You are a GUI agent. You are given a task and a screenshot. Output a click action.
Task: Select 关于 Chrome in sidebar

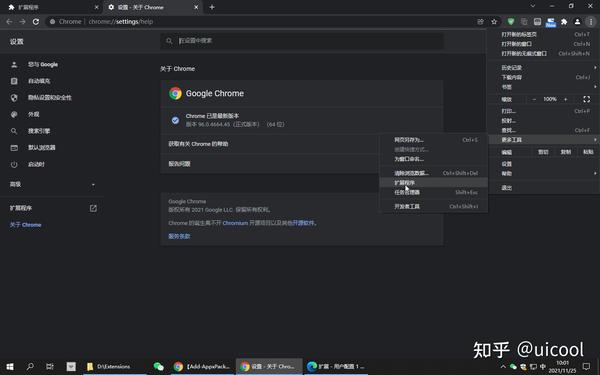click(x=25, y=225)
